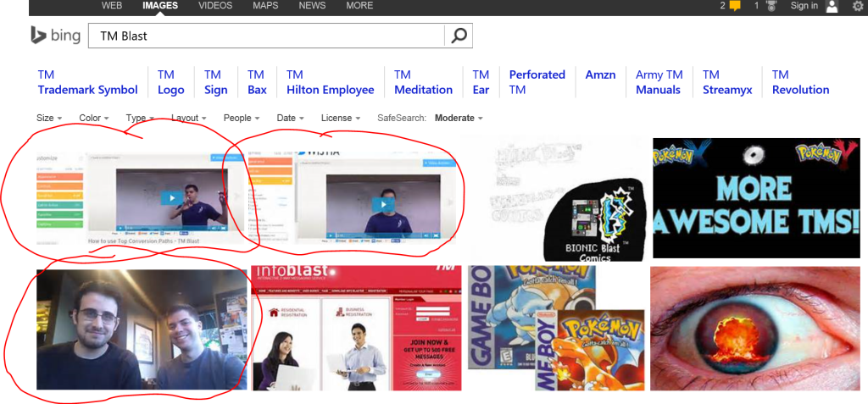Open the MAPS tab
The image size is (868, 404).
[x=265, y=6]
